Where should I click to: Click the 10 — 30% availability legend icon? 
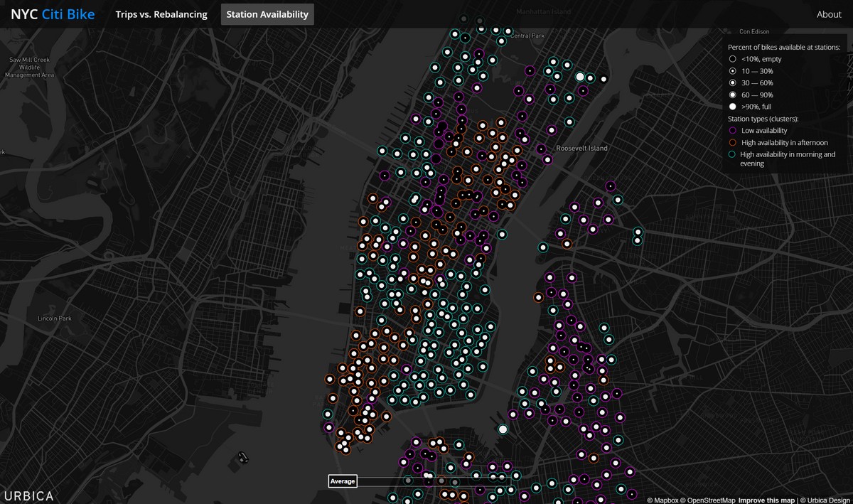tap(732, 71)
